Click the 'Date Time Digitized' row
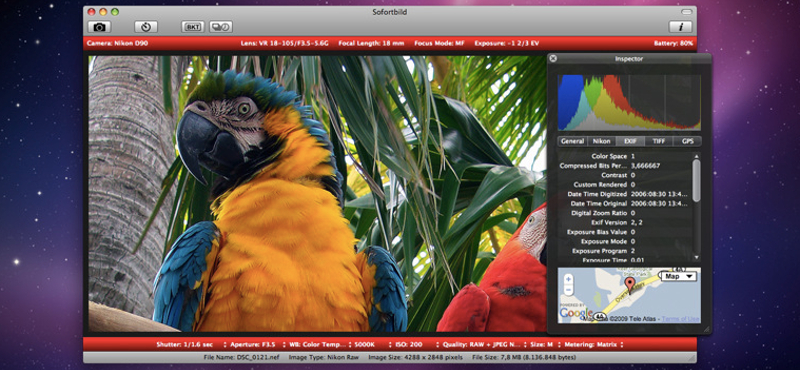Screen dimensions: 800x370 pyautogui.click(x=625, y=194)
